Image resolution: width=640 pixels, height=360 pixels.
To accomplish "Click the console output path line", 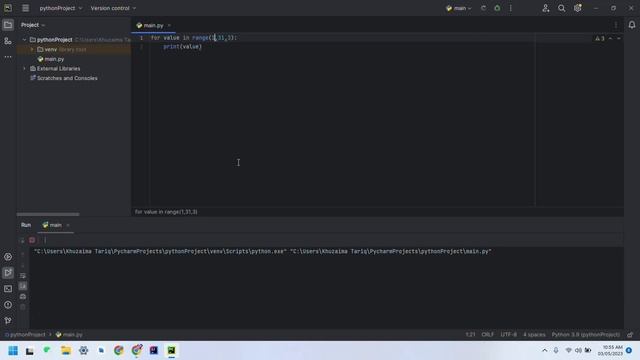I will point(262,251).
